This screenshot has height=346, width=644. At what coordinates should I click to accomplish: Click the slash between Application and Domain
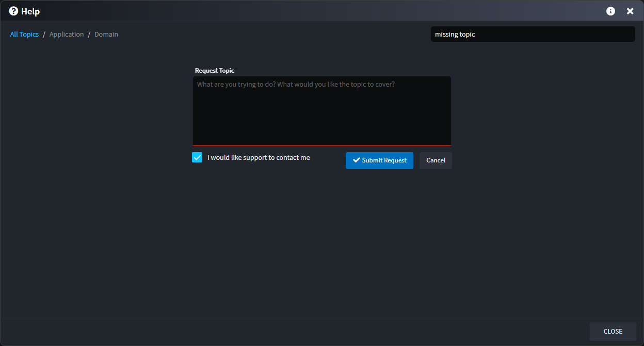(89, 34)
